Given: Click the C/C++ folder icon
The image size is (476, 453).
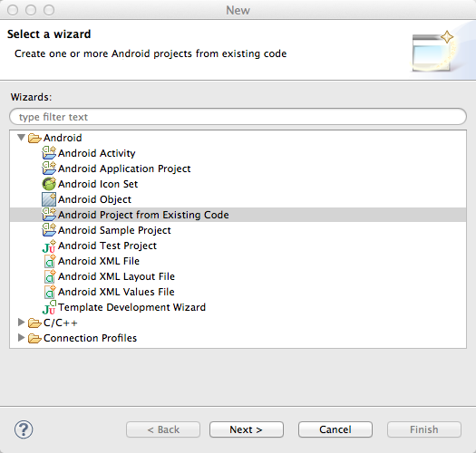Looking at the screenshot, I should [x=34, y=323].
